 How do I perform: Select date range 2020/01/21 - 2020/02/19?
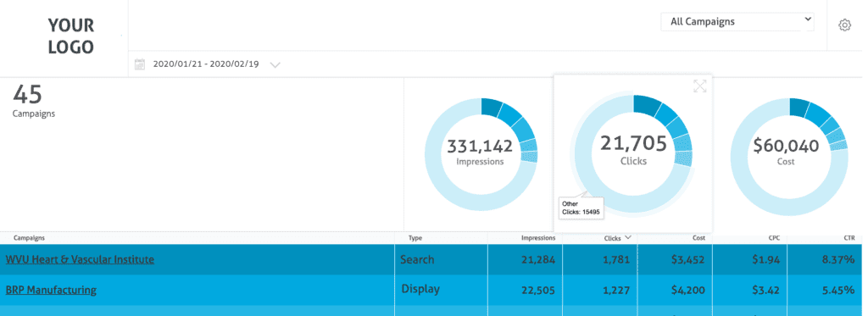(206, 64)
